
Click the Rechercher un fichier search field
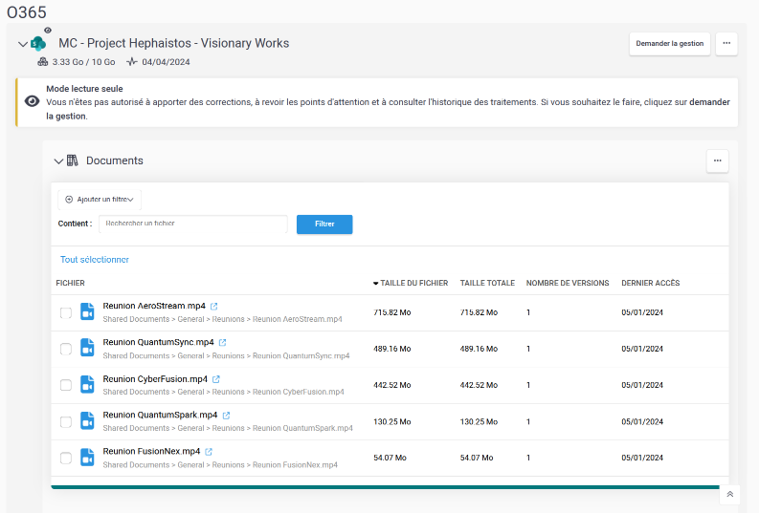coord(192,224)
